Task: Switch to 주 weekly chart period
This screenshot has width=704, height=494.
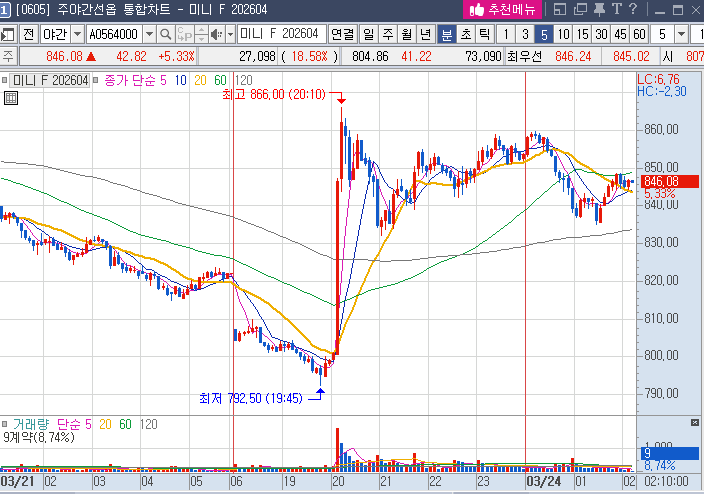Action: [387, 34]
